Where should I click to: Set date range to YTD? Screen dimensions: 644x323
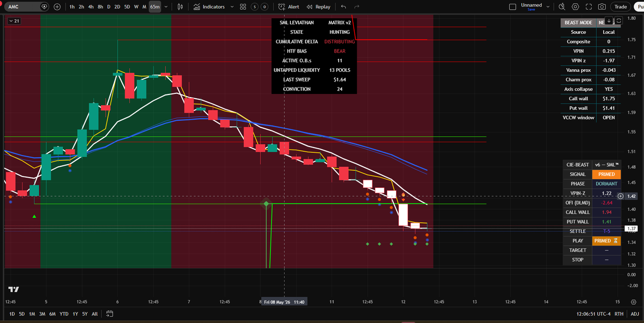[64, 313]
